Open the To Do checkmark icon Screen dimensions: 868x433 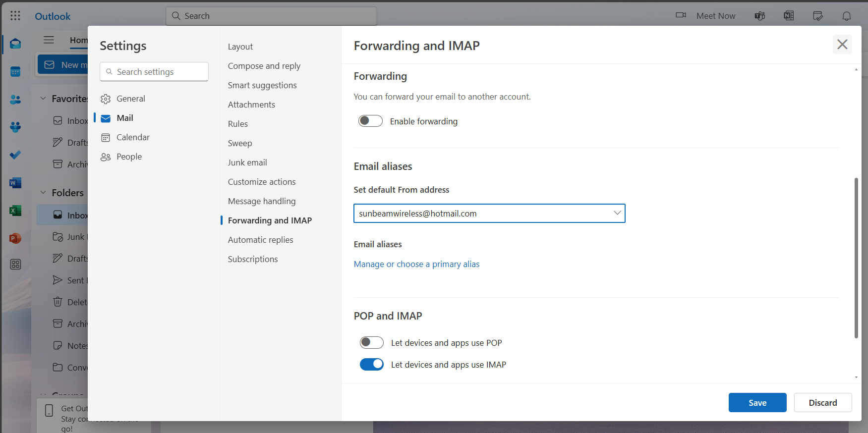(15, 155)
